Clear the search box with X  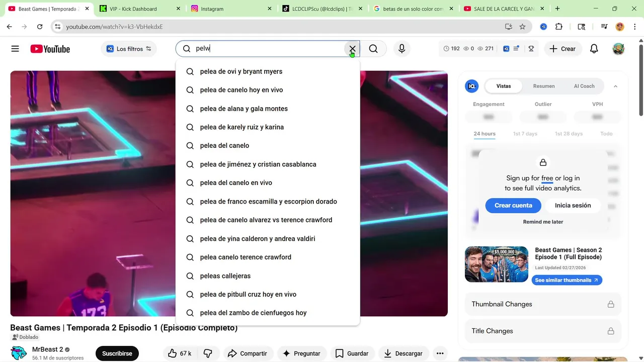[352, 49]
